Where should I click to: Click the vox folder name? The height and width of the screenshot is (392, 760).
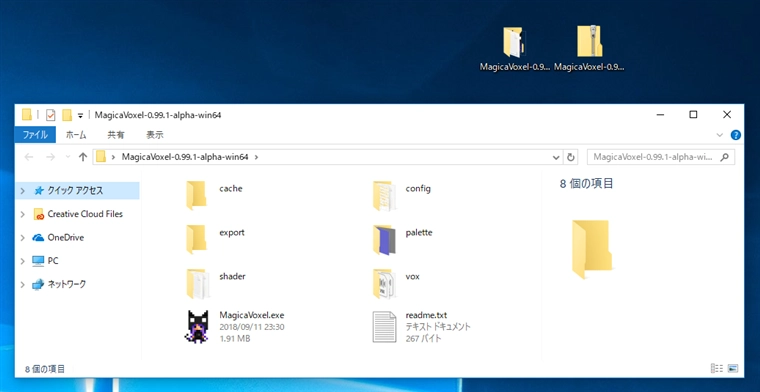point(412,276)
